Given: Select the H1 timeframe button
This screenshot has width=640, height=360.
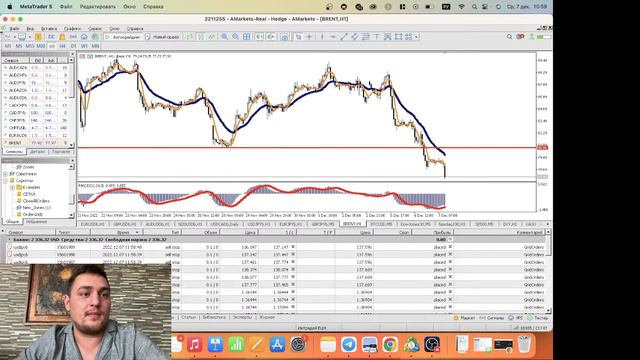Looking at the screenshot, I should [52, 46].
